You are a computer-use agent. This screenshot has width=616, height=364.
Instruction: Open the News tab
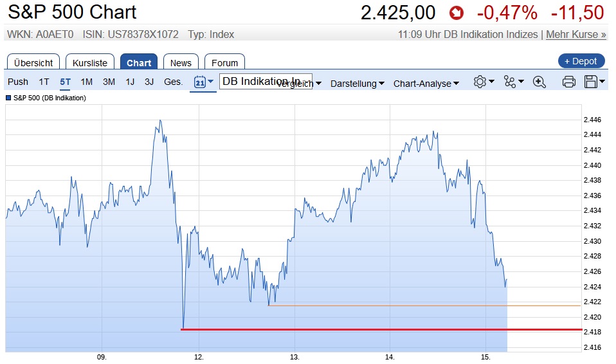[x=181, y=62]
